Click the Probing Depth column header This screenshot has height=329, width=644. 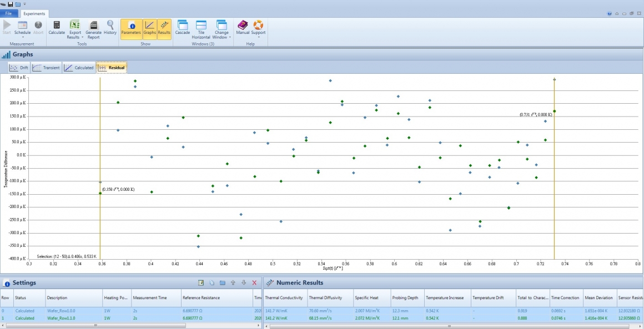click(407, 298)
